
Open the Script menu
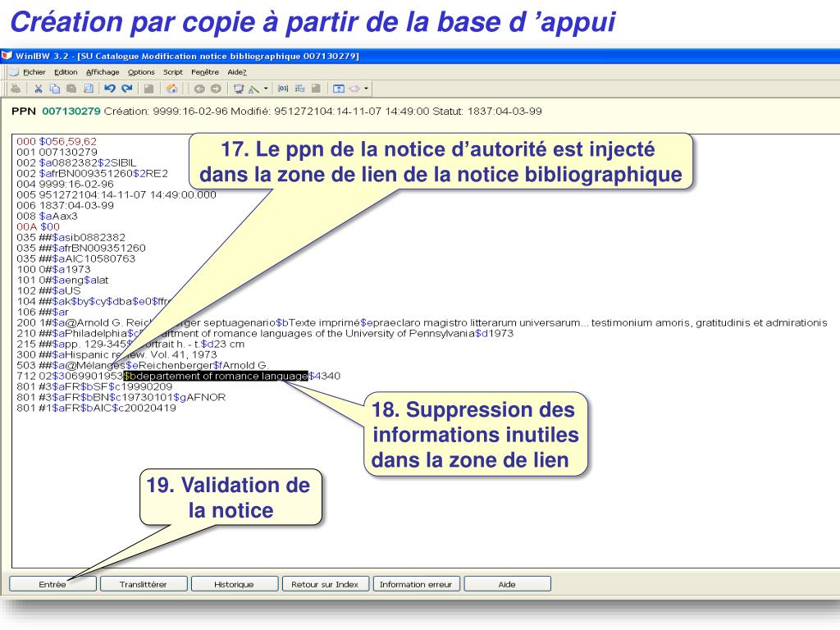173,72
